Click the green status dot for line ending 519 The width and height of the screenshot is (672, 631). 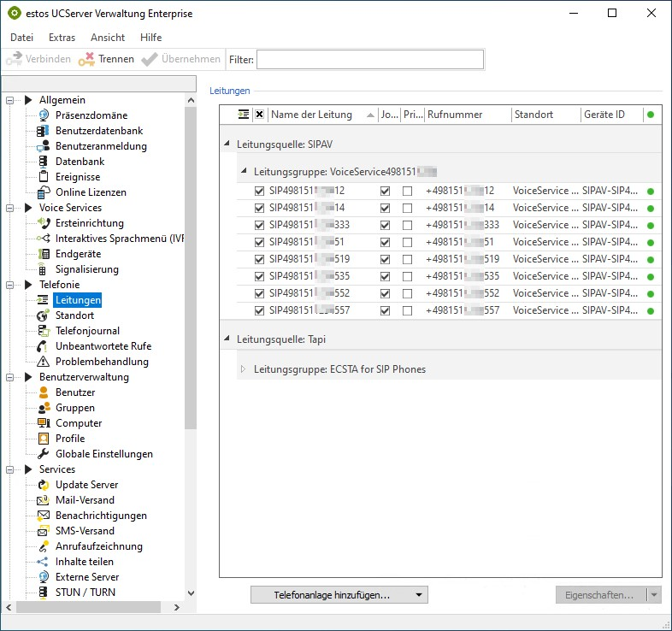(x=651, y=259)
